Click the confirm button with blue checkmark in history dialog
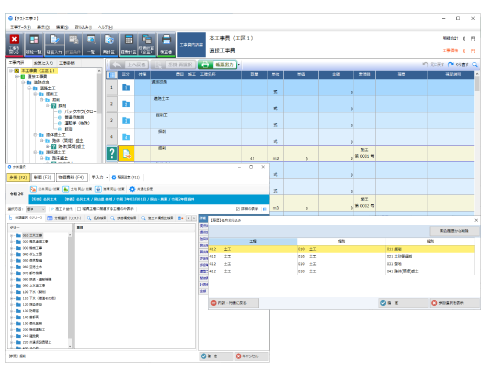Screen dimensions: 491x370 [x=403, y=303]
